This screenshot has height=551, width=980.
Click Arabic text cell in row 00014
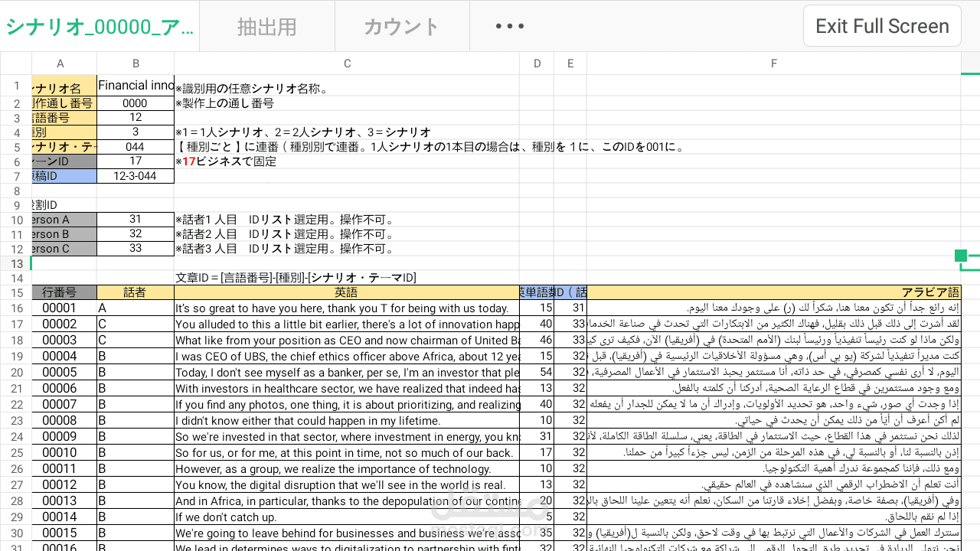coord(773,517)
